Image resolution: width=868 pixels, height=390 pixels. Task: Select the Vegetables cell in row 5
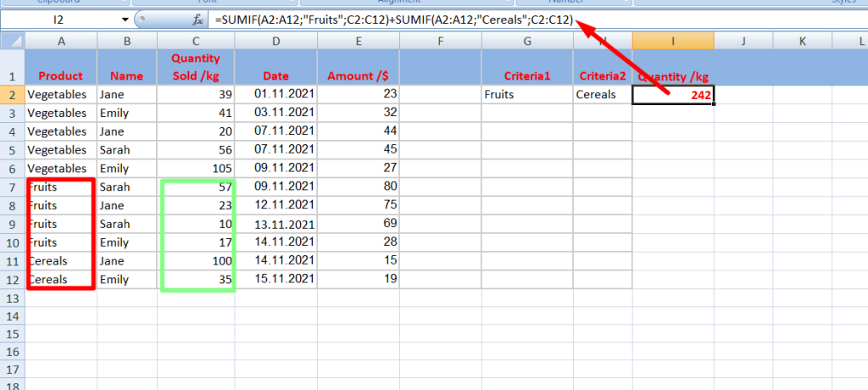(61, 149)
